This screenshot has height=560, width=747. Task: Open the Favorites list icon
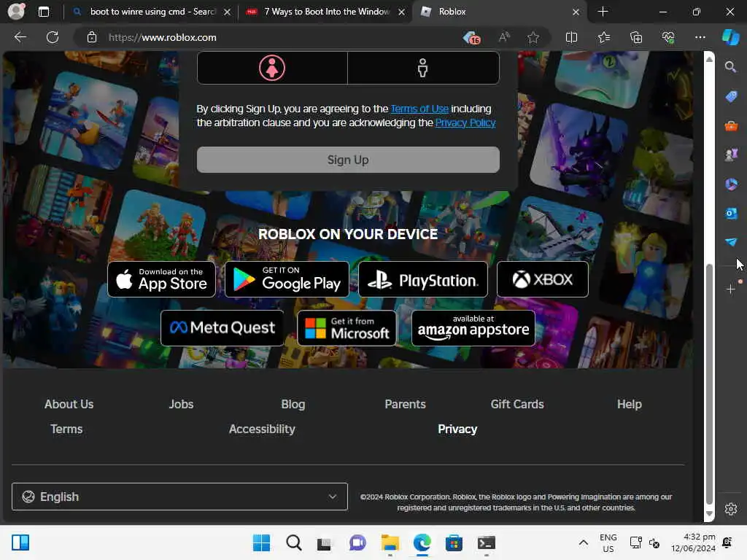coord(603,37)
